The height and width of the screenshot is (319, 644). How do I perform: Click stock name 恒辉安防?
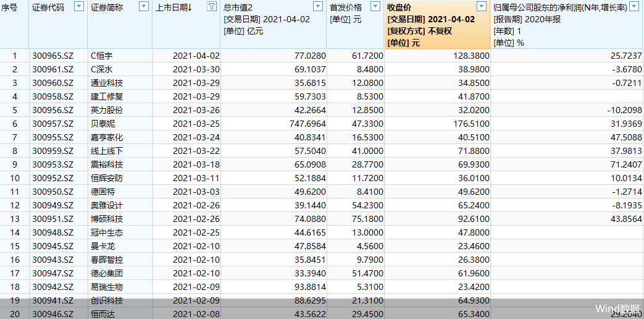[107, 178]
